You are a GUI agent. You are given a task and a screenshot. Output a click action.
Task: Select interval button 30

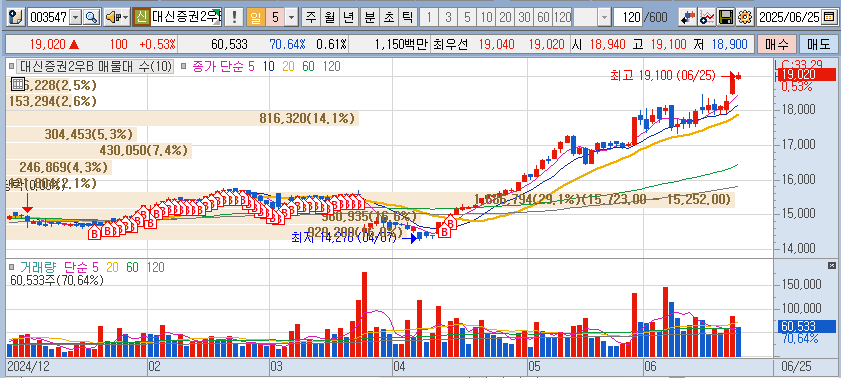point(525,17)
